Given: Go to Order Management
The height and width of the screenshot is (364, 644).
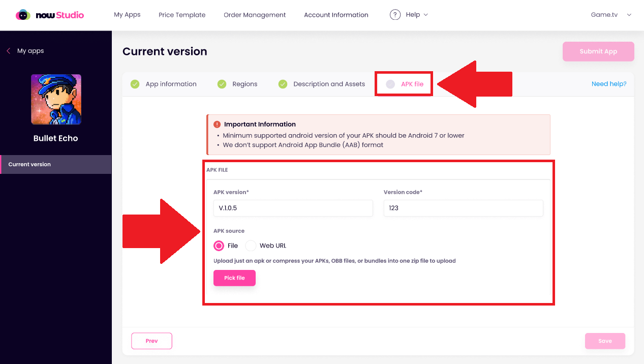Looking at the screenshot, I should pos(255,15).
